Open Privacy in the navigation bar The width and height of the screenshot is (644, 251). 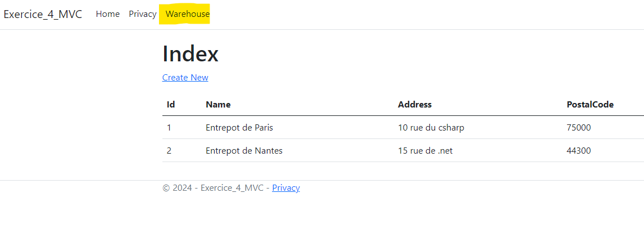pos(143,14)
